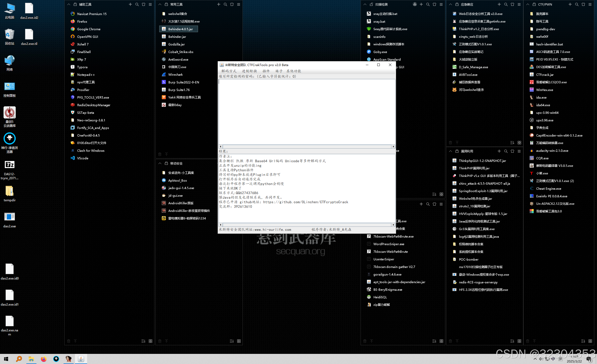The width and height of the screenshot is (597, 364).
Task: Open the 解码方式 menu in CTFCrakTools
Action: (229, 71)
